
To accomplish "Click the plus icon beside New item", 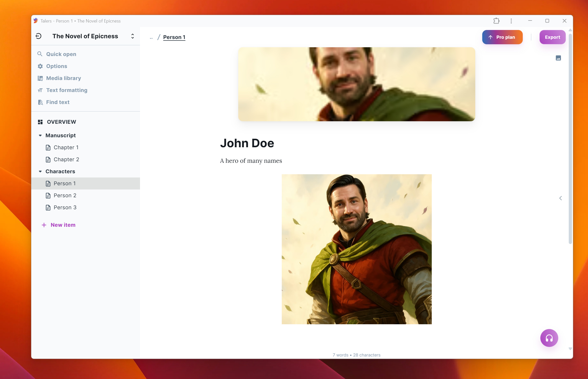I will [44, 225].
